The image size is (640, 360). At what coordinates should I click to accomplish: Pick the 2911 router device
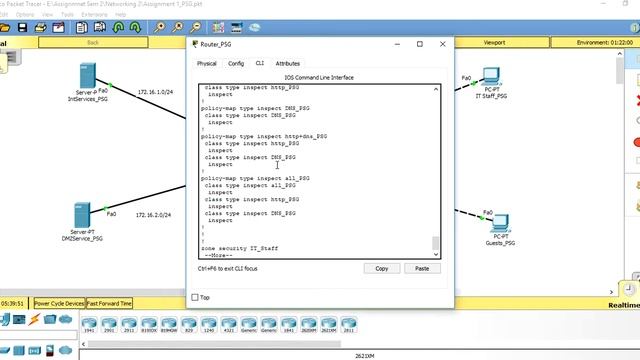coord(129,324)
